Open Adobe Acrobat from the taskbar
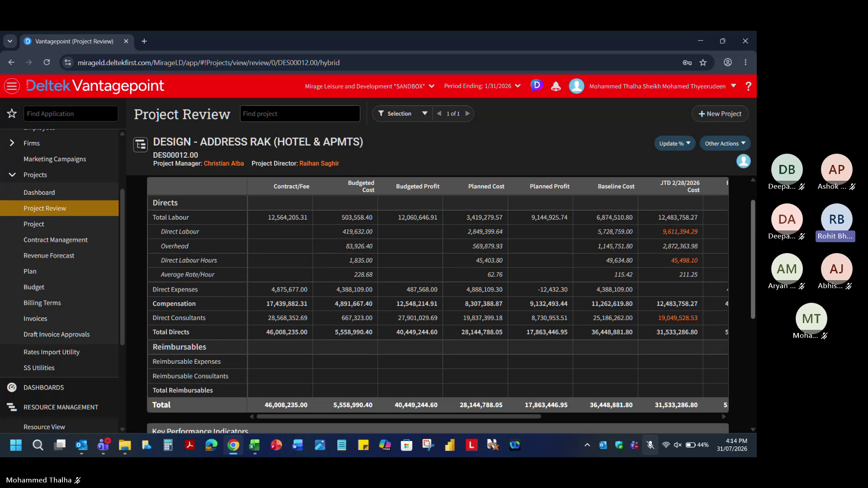Viewport: 868px width, 488px height. [190, 445]
